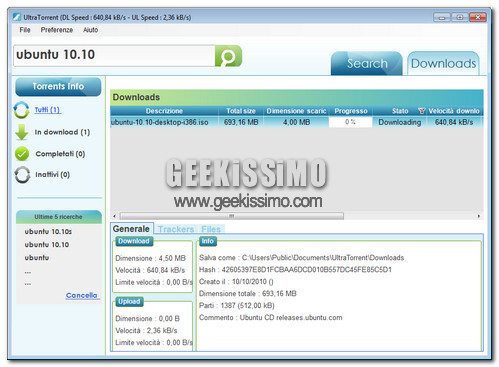Switch to the Trackers tab
Image resolution: width=499 pixels, height=367 pixels.
coord(176,229)
